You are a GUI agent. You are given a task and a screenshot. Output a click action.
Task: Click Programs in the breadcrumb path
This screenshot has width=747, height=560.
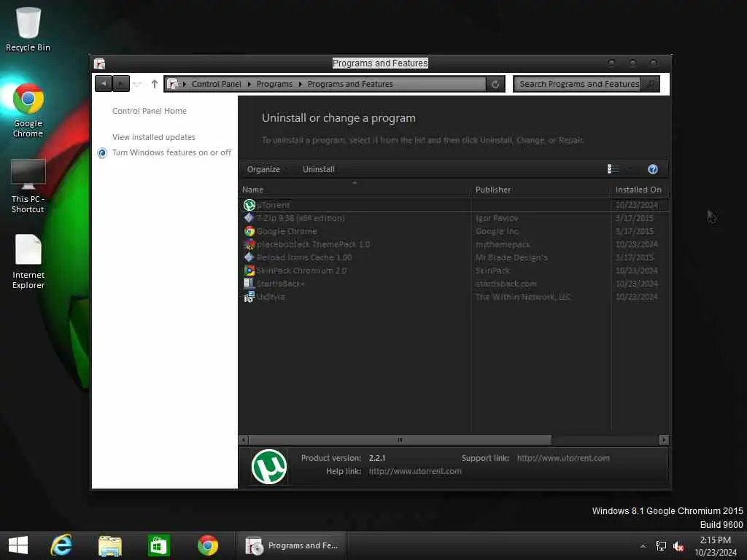tap(274, 85)
